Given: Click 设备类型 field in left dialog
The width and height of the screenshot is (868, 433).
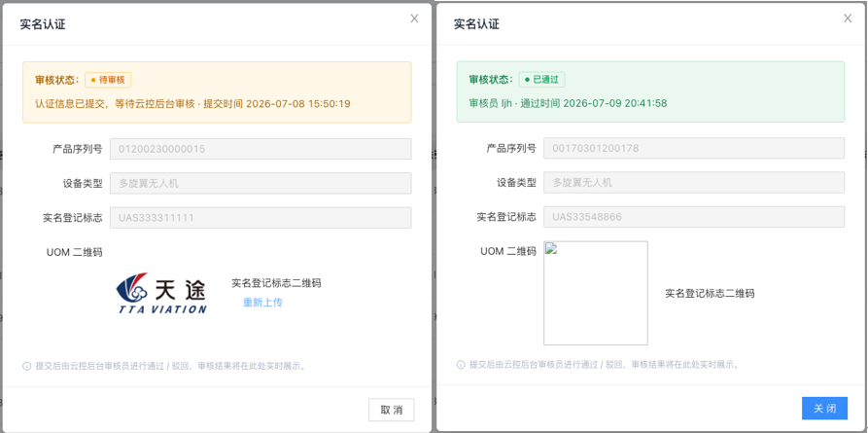Looking at the screenshot, I should tap(260, 183).
